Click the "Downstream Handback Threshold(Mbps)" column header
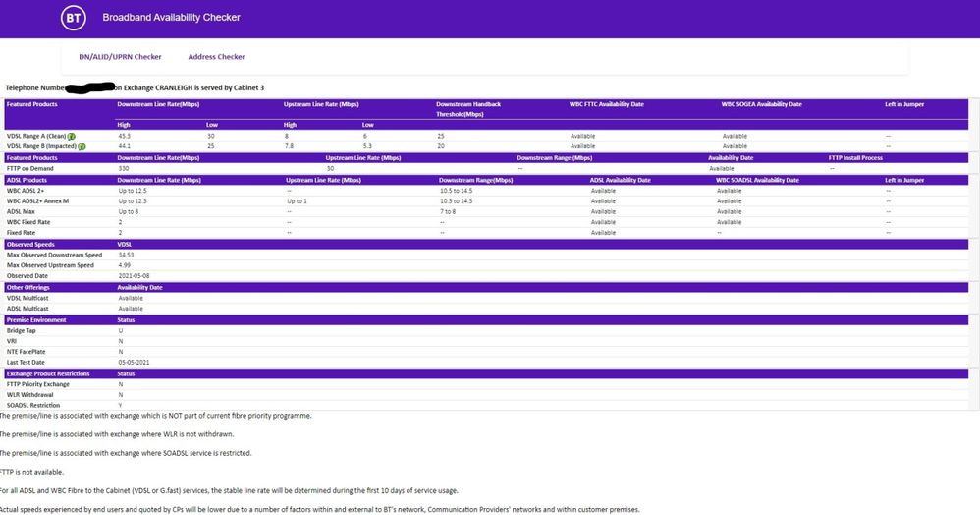Viewport: 980px width, 515px height. 468,109
